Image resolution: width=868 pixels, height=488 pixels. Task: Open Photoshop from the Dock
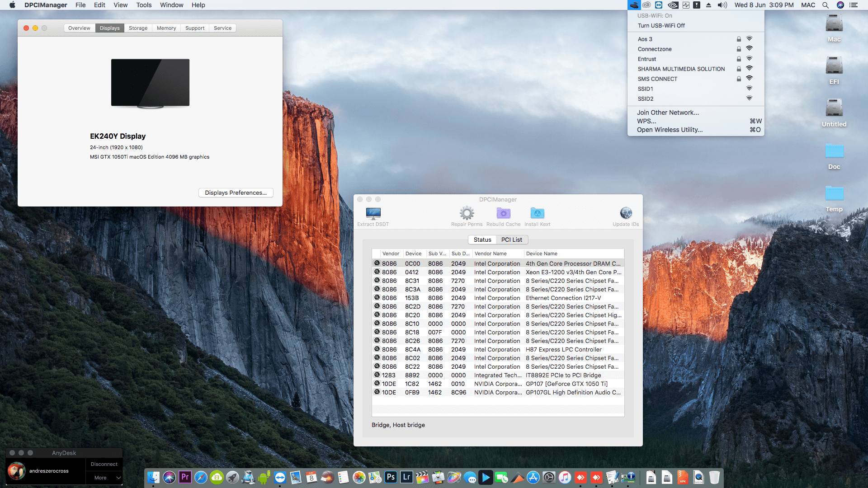(391, 477)
